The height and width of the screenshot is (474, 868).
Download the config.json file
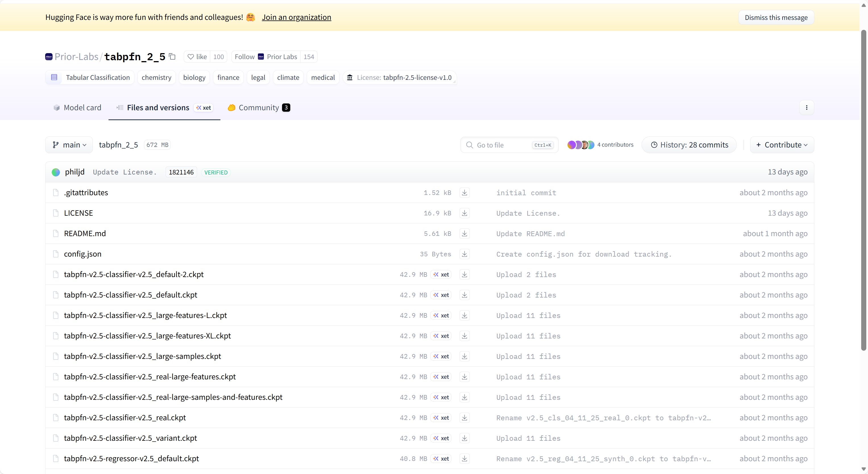tap(464, 254)
